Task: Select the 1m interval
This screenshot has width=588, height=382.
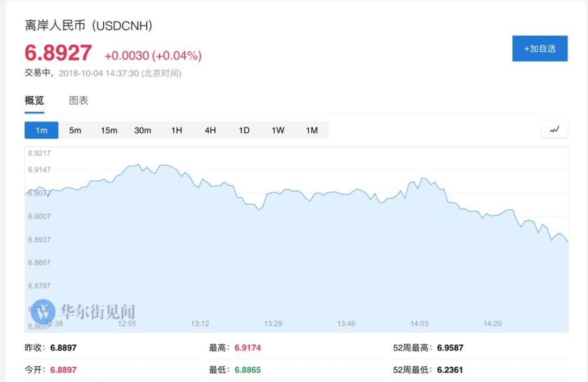Action: (x=41, y=130)
